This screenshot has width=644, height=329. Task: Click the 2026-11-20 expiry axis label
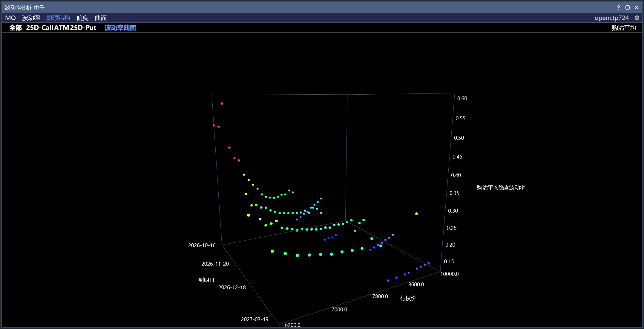[215, 264]
